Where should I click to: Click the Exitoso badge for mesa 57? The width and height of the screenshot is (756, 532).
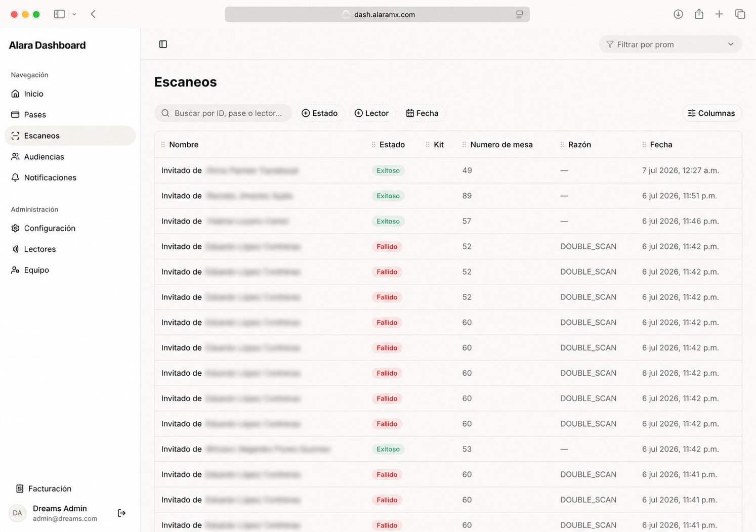(x=388, y=221)
